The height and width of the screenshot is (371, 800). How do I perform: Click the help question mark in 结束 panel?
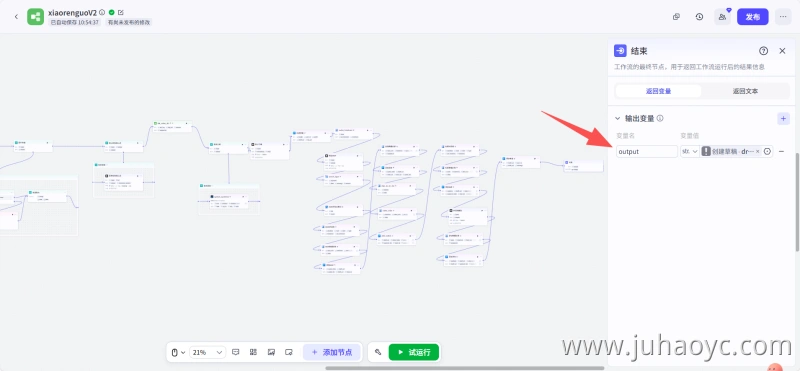[x=763, y=51]
